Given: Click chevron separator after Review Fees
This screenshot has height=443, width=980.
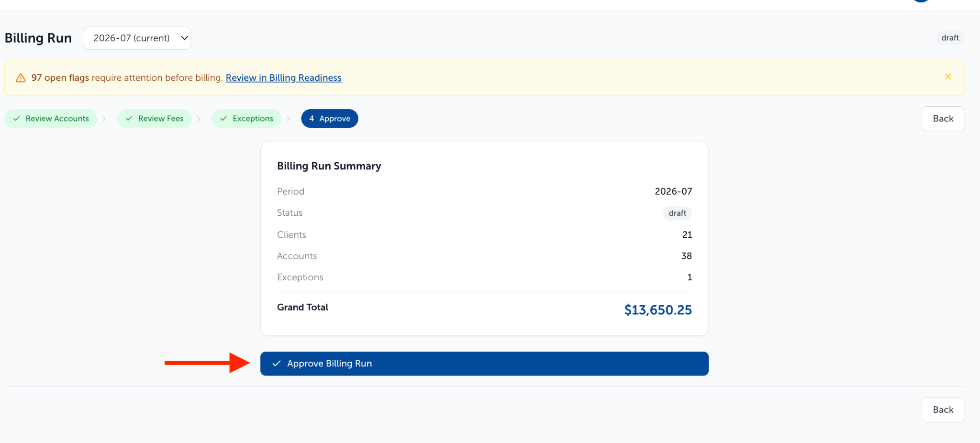Looking at the screenshot, I should click(199, 119).
